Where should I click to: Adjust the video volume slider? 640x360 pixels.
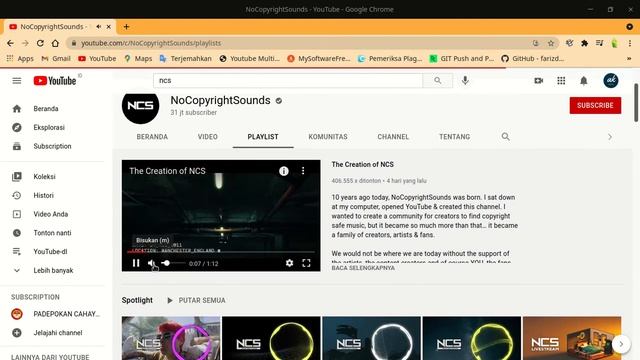pos(173,263)
